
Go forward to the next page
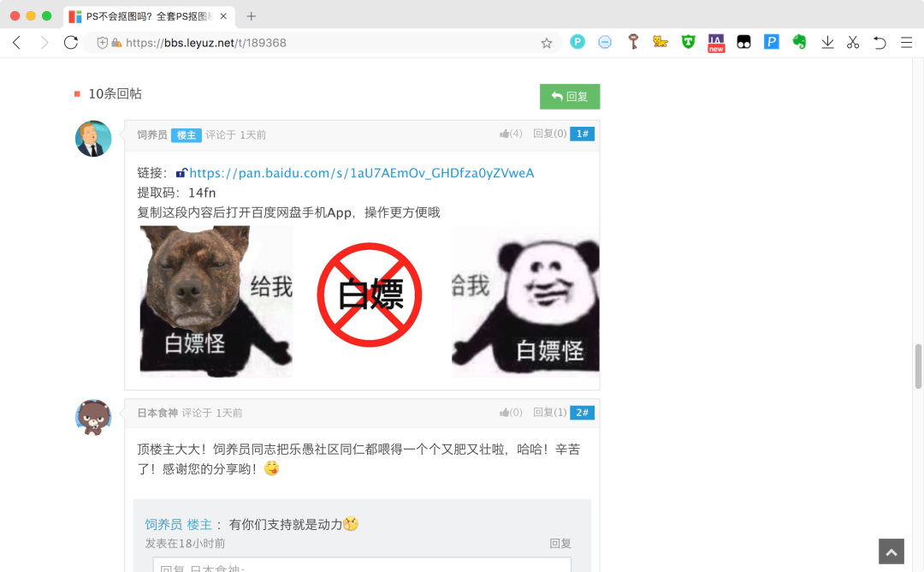tap(44, 43)
